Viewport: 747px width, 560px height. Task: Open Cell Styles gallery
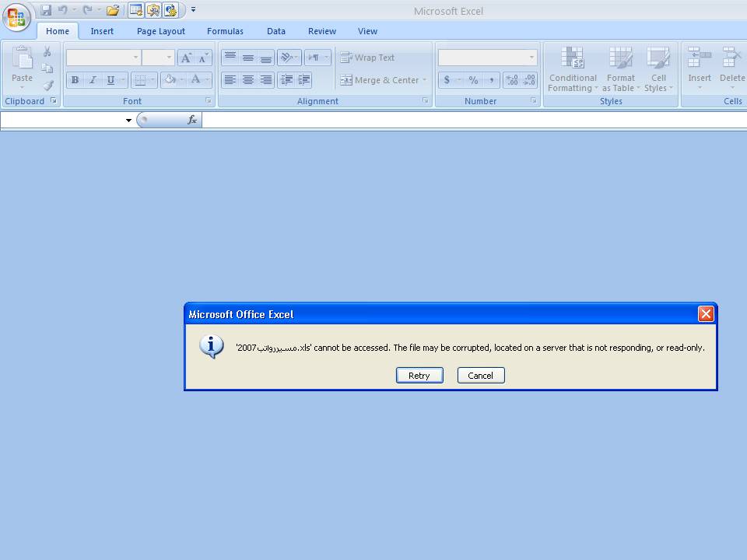tap(658, 69)
